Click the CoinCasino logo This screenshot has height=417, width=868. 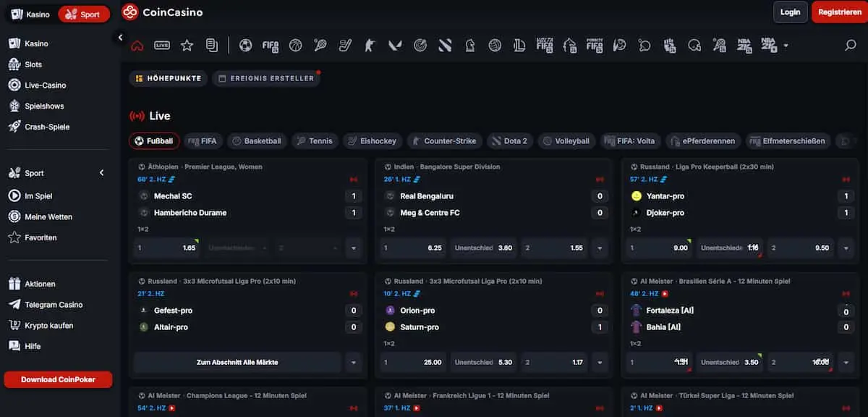tap(162, 12)
